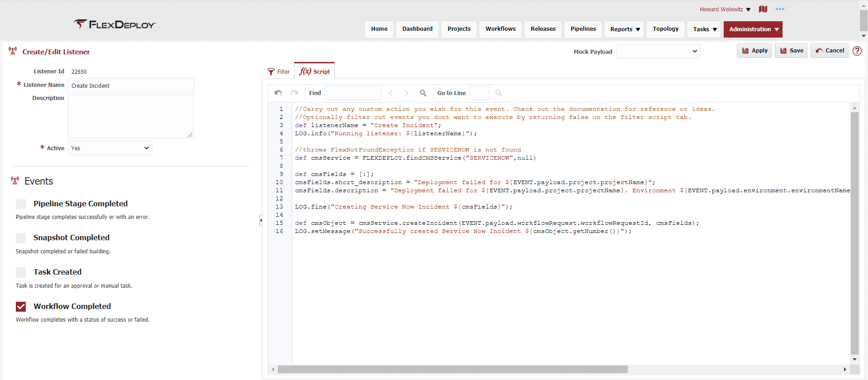This screenshot has height=380, width=868.
Task: Expand the Administration menu
Action: 753,29
